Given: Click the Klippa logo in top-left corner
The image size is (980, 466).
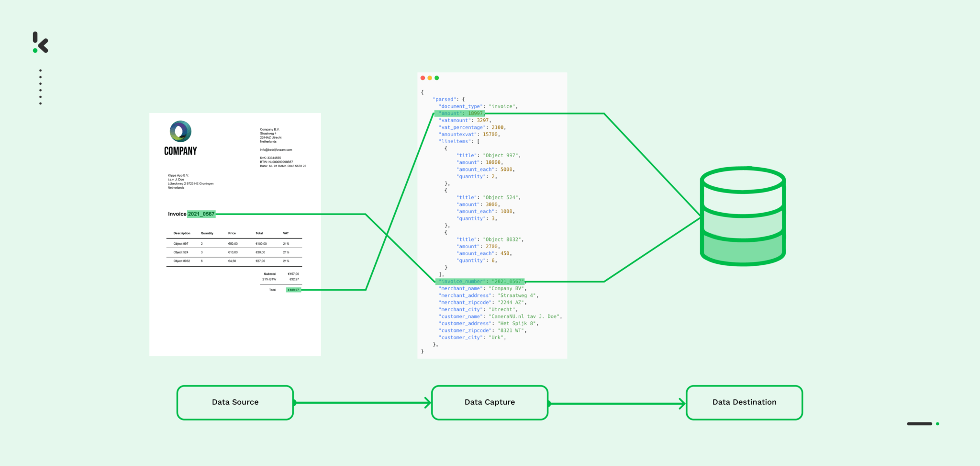Looking at the screenshot, I should point(40,43).
